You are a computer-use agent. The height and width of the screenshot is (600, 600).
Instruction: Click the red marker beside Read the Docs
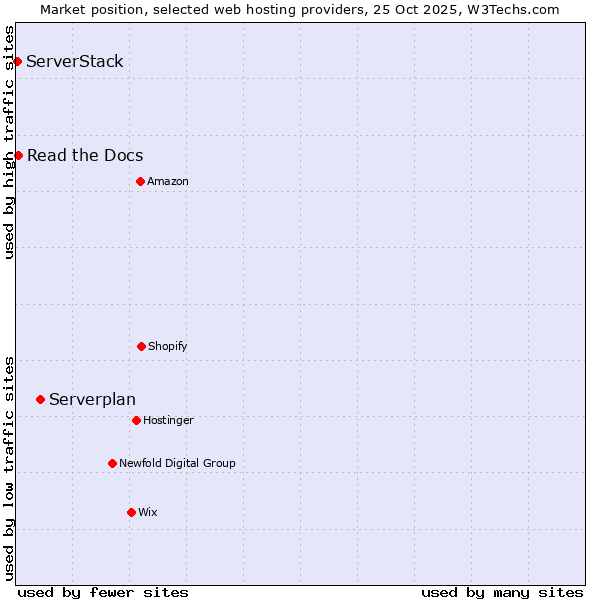coord(18,155)
